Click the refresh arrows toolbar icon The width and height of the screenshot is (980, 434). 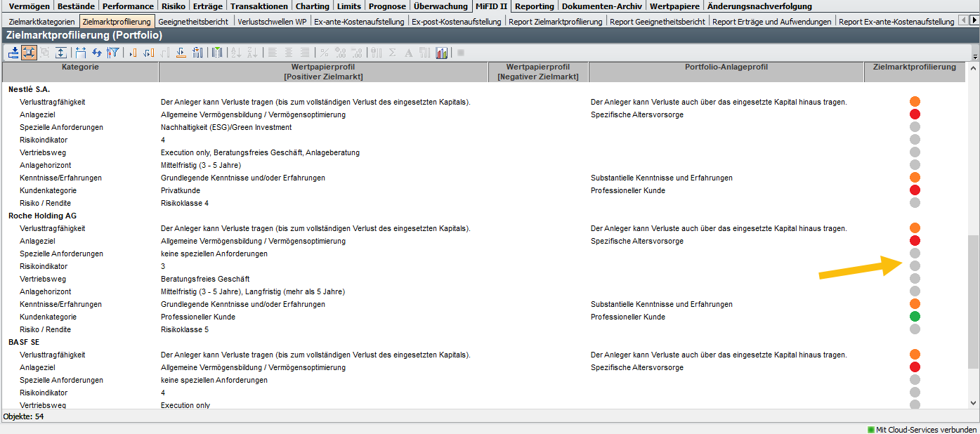pos(96,53)
